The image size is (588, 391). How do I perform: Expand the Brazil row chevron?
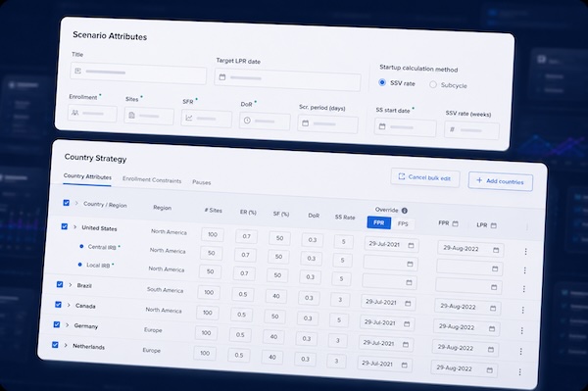71,284
